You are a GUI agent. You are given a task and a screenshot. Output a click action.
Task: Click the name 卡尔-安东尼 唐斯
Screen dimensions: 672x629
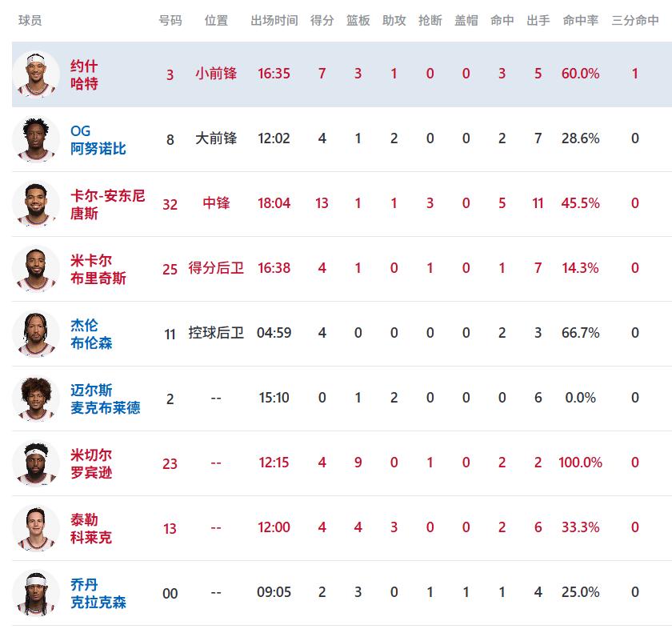[x=108, y=204]
